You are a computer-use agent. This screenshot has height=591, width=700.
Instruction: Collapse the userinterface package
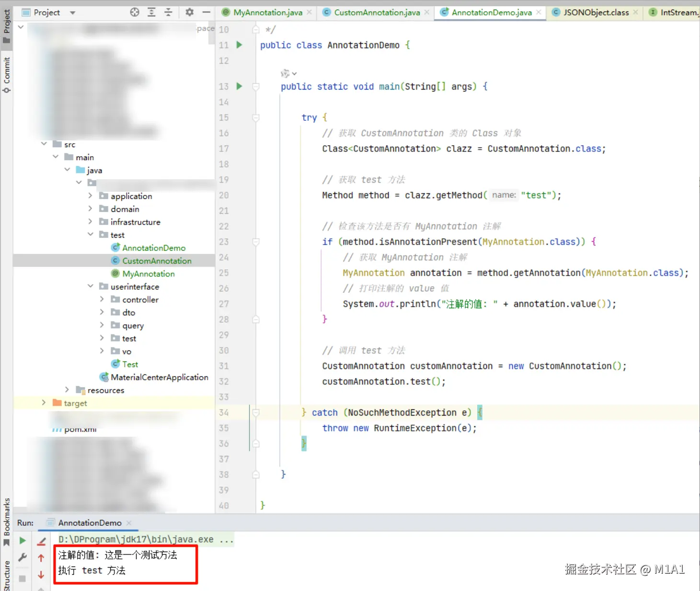click(x=90, y=286)
